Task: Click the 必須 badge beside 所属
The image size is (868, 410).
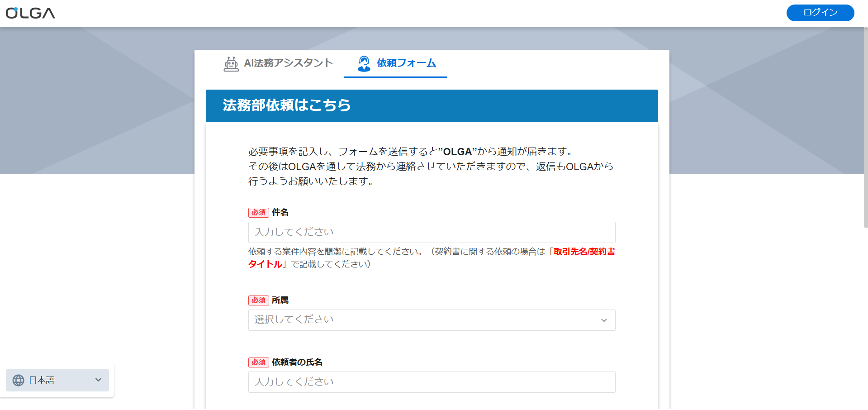Action: 258,300
